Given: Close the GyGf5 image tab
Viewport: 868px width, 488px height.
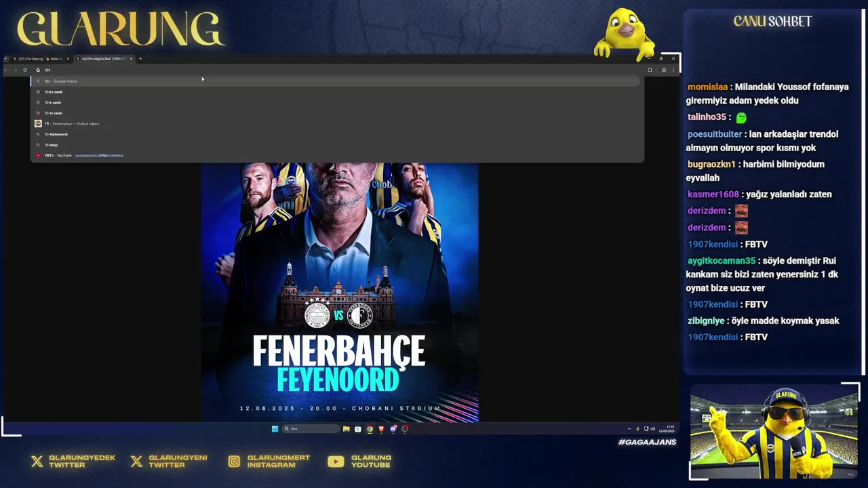Looking at the screenshot, I should coord(131,59).
